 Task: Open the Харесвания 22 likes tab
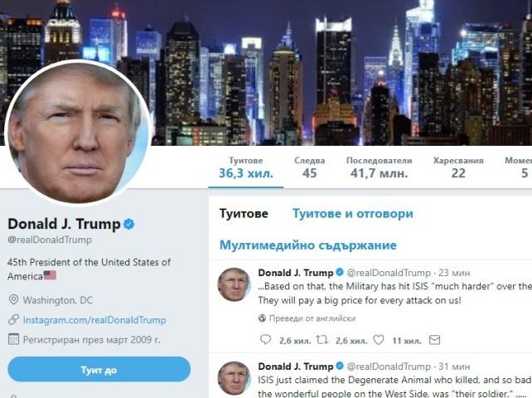[458, 167]
